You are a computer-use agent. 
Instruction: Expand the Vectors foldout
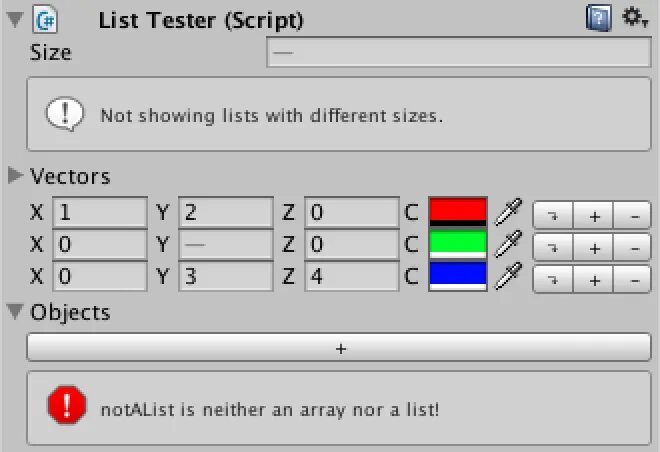(15, 175)
